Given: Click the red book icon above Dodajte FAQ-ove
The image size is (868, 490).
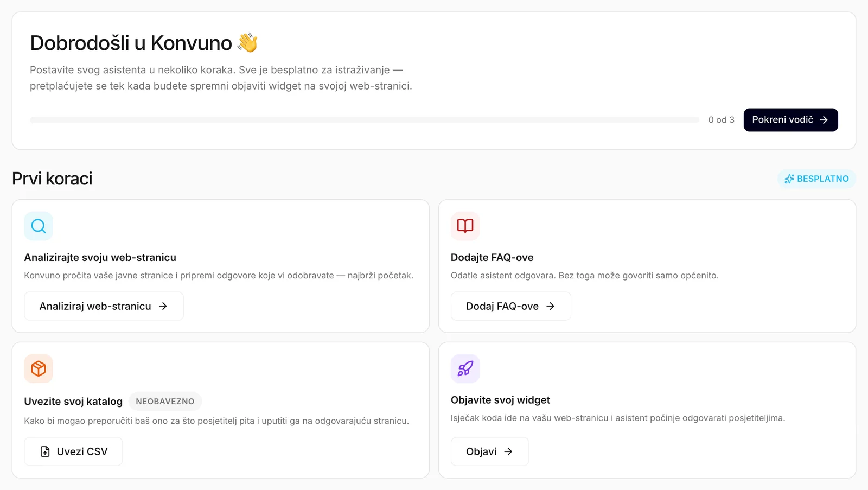Looking at the screenshot, I should pyautogui.click(x=465, y=226).
